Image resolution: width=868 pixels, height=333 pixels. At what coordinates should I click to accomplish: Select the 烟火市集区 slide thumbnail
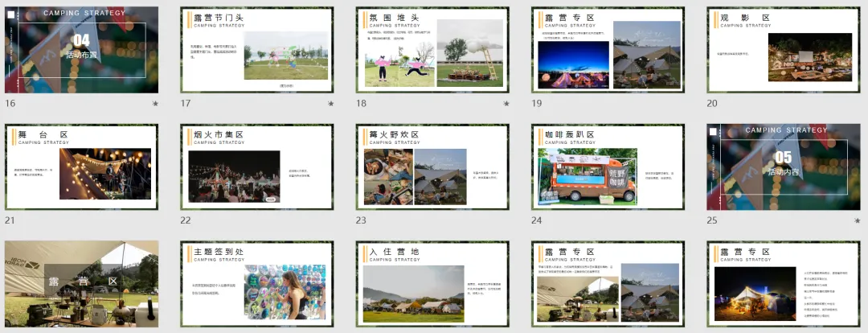pos(257,166)
